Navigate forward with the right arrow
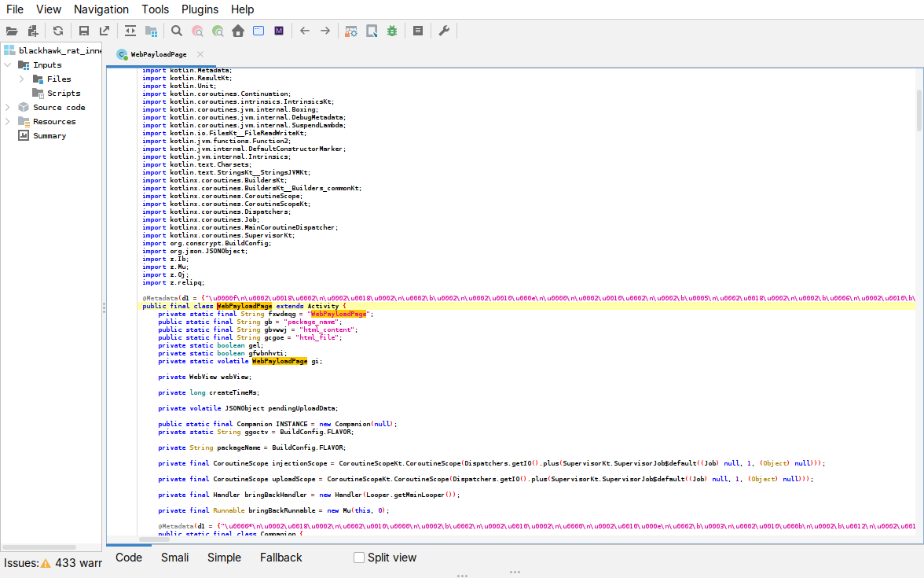 (325, 31)
